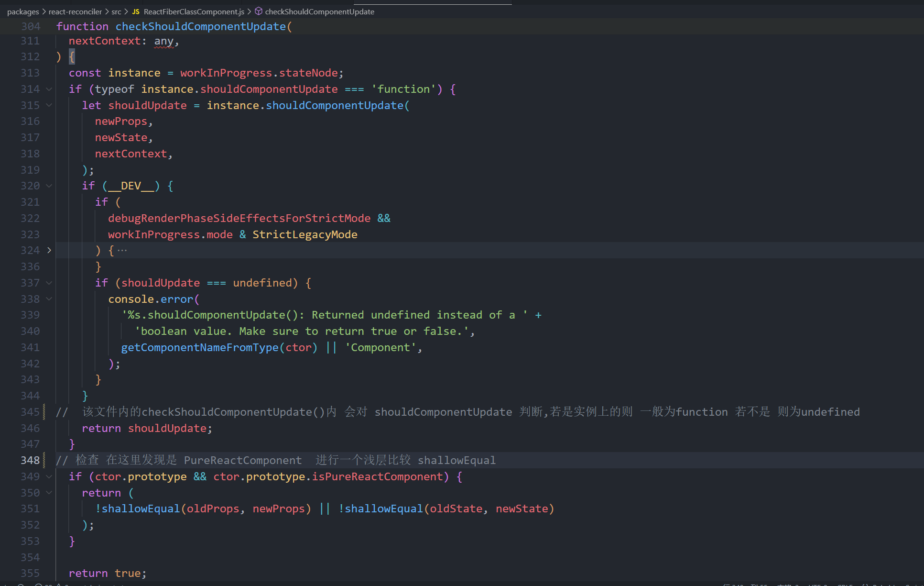Screen dimensions: 924x586
Task: Open the 'react-reconciler' breadcrumb segment
Action: click(x=75, y=11)
